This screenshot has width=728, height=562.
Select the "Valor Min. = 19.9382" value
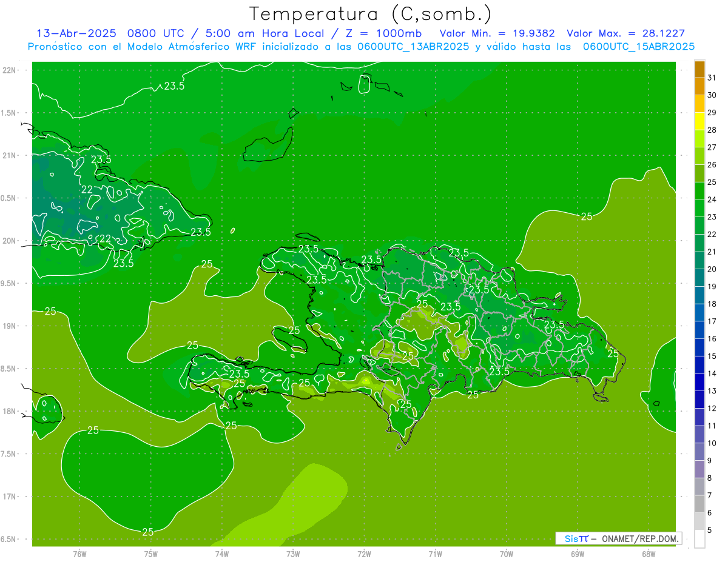[x=497, y=33]
